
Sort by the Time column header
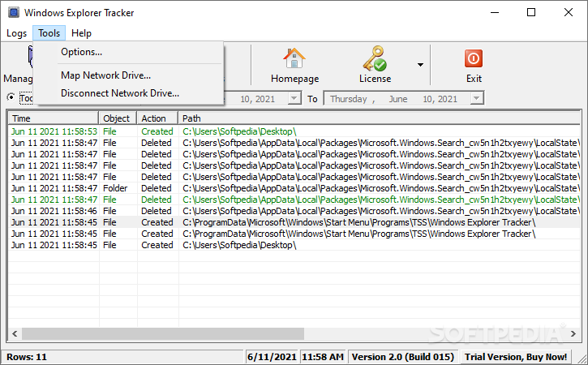click(x=54, y=118)
